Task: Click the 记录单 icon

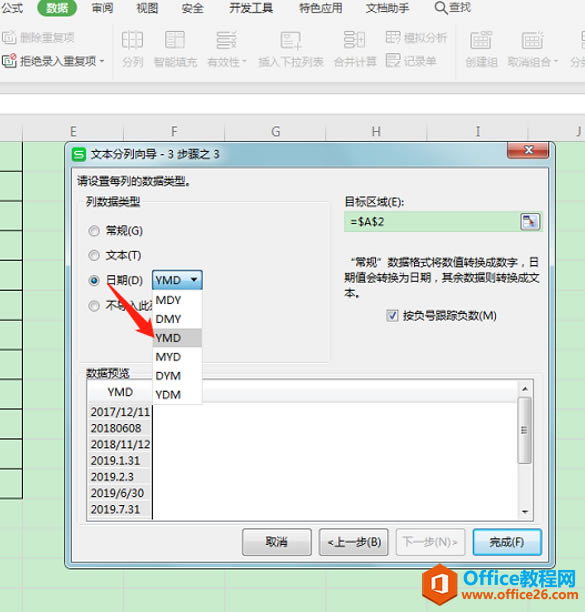Action: click(393, 60)
